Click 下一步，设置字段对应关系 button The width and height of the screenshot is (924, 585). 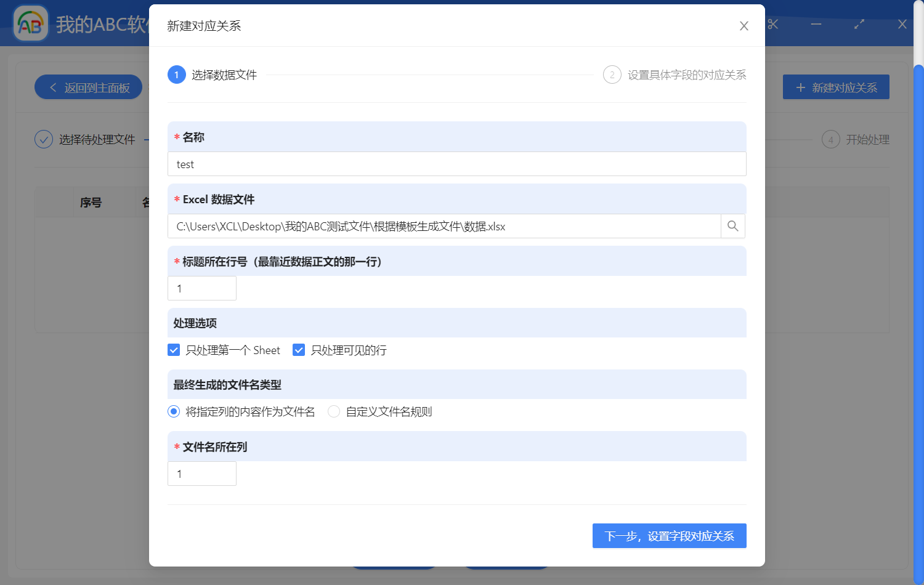[x=669, y=536]
